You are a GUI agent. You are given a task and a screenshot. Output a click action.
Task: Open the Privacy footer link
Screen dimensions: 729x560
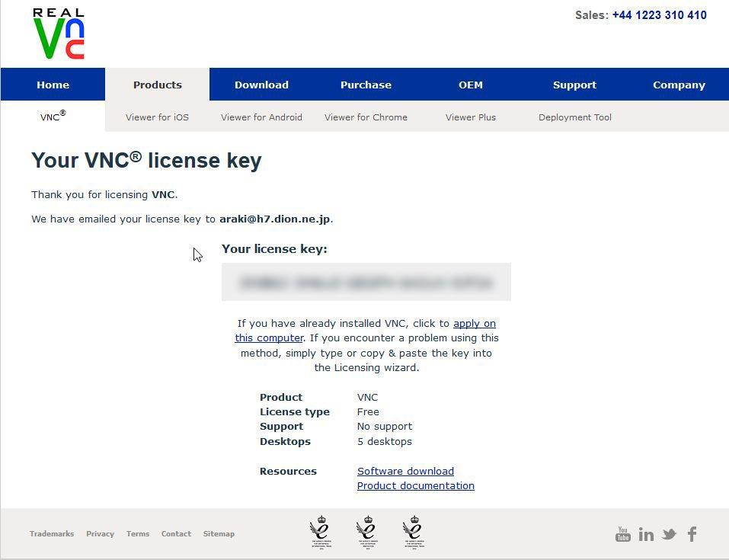[100, 533]
